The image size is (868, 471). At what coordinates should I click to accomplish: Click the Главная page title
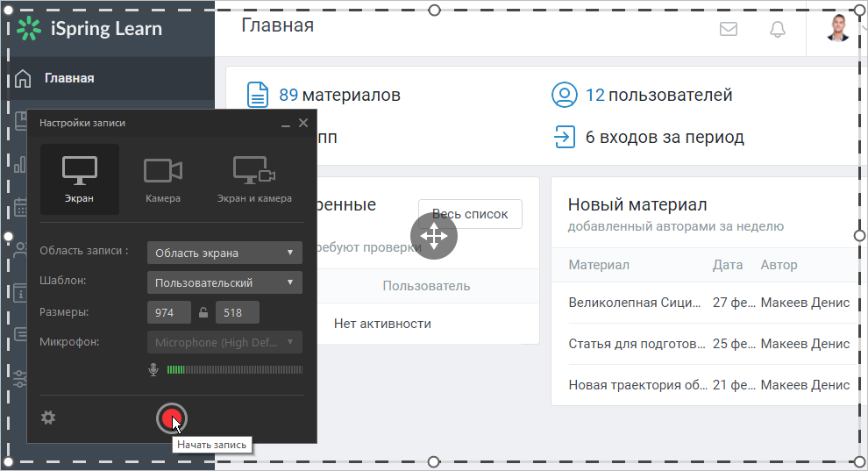click(278, 25)
